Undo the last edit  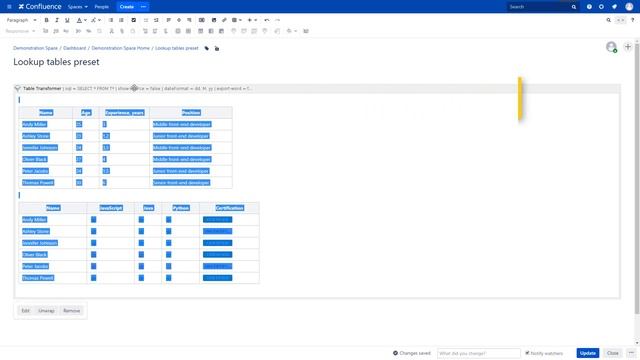(267, 20)
